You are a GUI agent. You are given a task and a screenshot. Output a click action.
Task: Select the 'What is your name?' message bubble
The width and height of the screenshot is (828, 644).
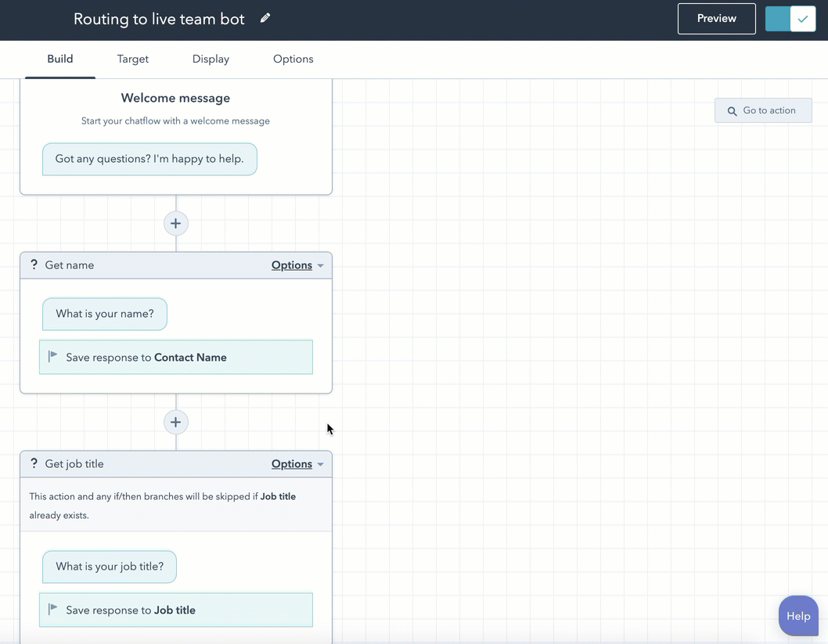click(104, 314)
